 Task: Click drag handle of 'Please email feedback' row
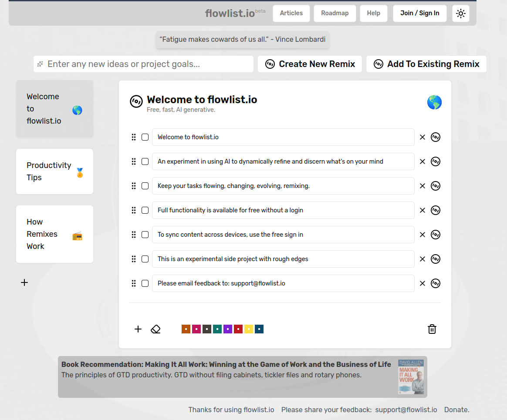click(x=134, y=283)
